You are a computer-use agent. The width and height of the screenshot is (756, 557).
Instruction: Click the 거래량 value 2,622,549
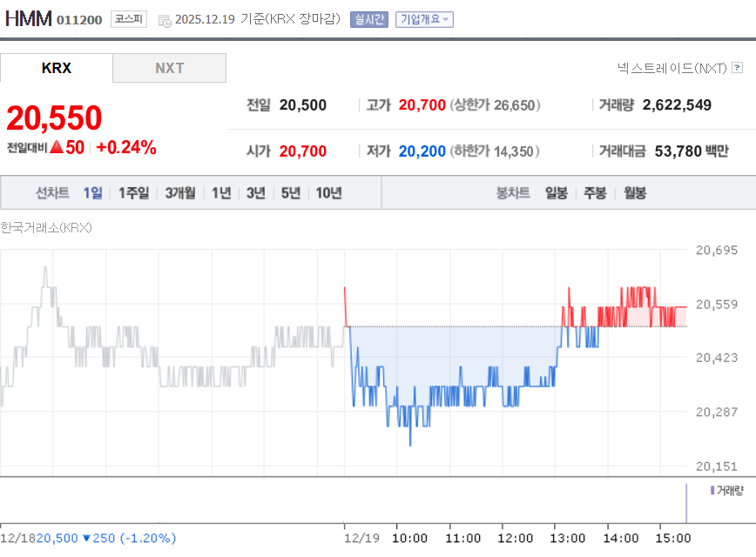[677, 105]
